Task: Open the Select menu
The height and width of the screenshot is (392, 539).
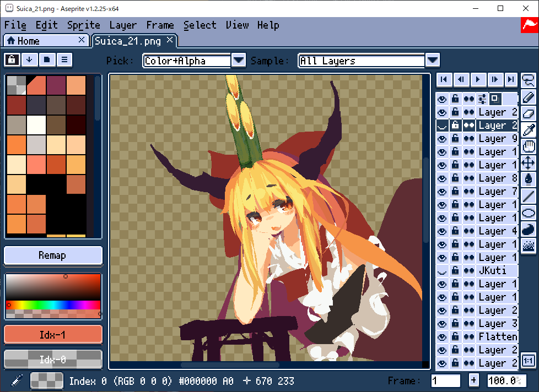Action: click(200, 25)
